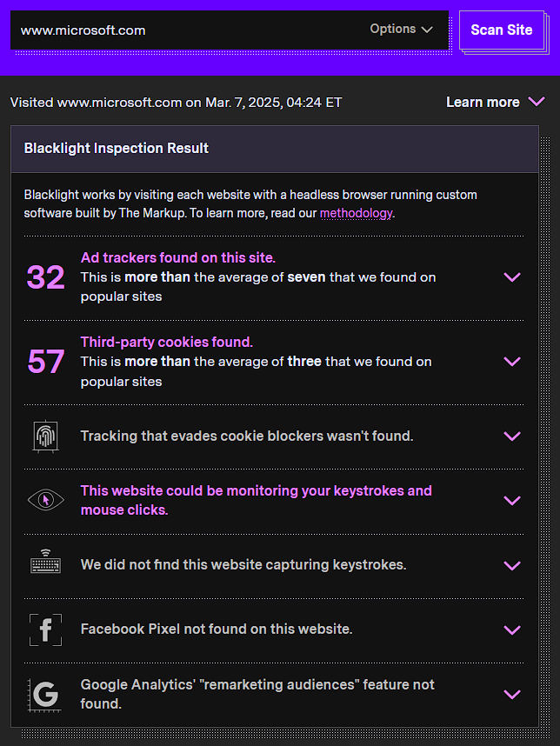Expand the Ad trackers result section
This screenshot has height=746, width=560.
(512, 277)
